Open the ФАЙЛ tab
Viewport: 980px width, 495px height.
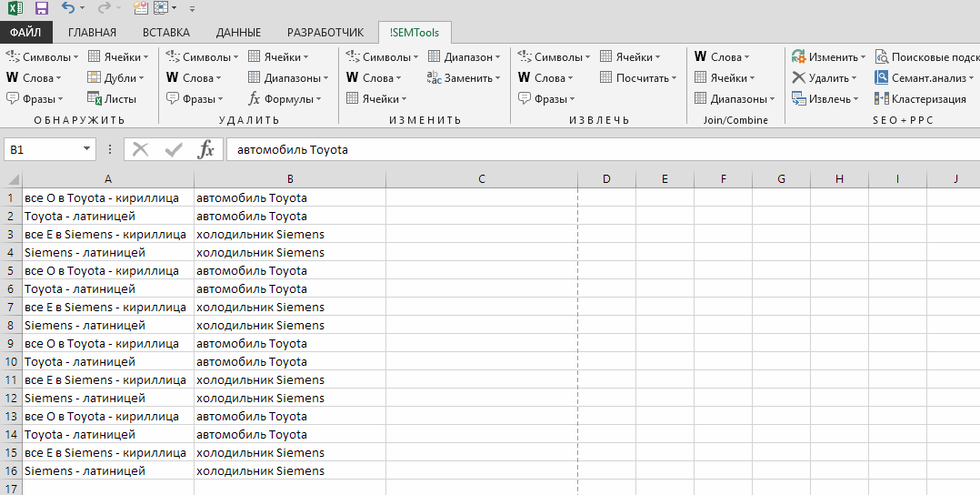(25, 33)
